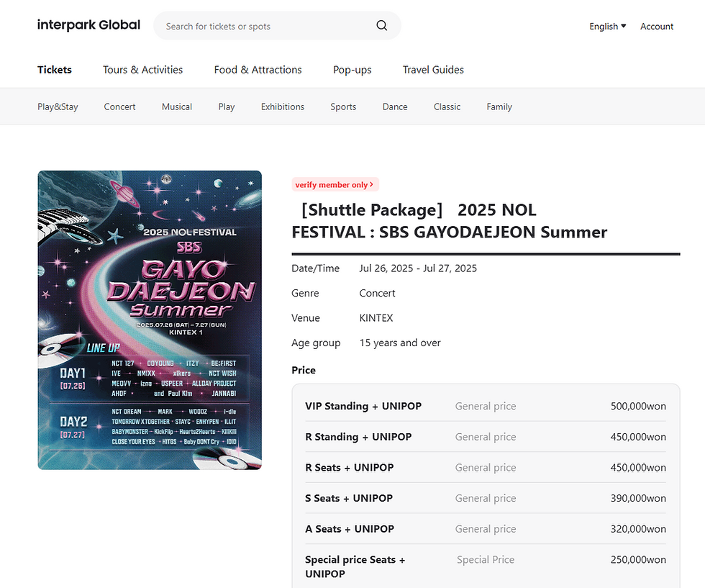Click the search magnifier icon
The image size is (705, 588).
pos(382,26)
